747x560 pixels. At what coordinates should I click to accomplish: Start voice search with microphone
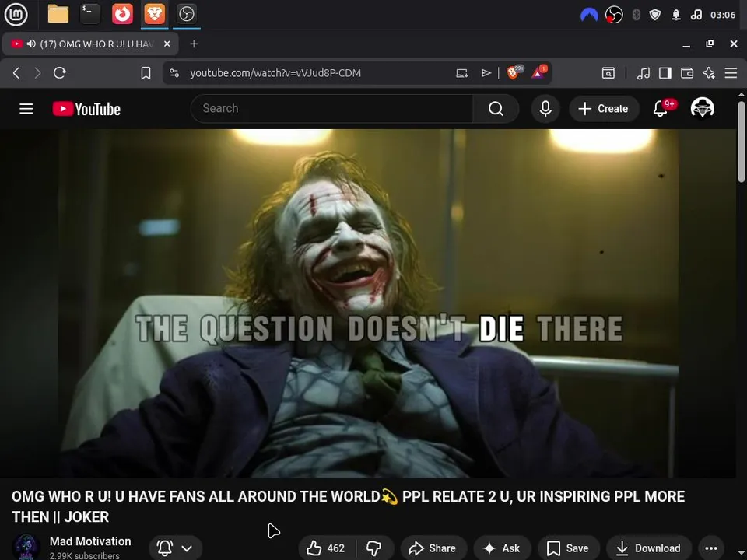[545, 109]
